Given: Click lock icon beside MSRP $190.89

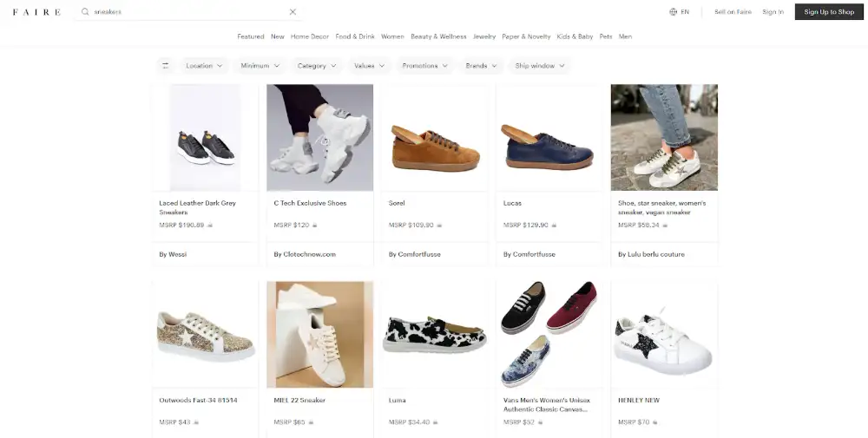Looking at the screenshot, I should (x=210, y=226).
